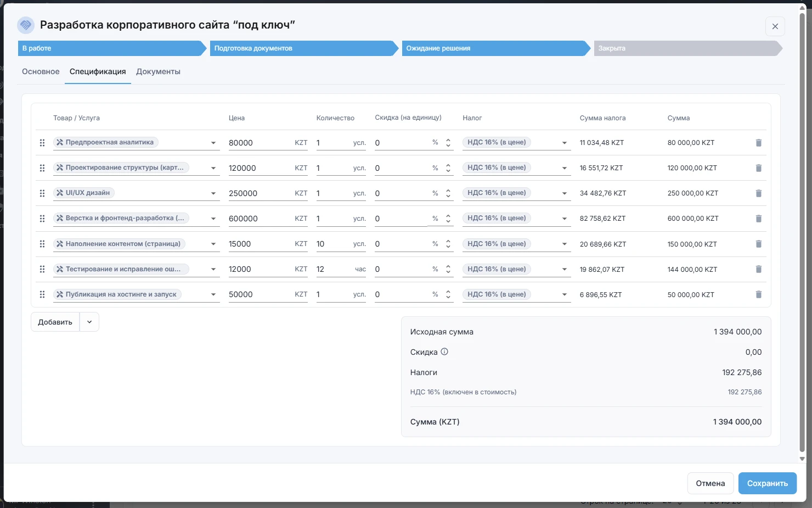Toggle discount unit in Публикация row
This screenshot has height=508, width=812.
tap(448, 294)
